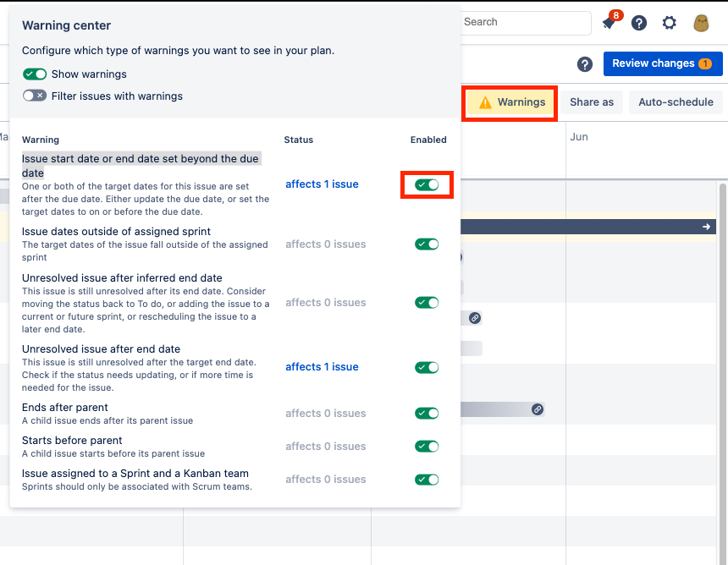Open the user profile avatar
Screen dimensions: 728x565
point(701,23)
